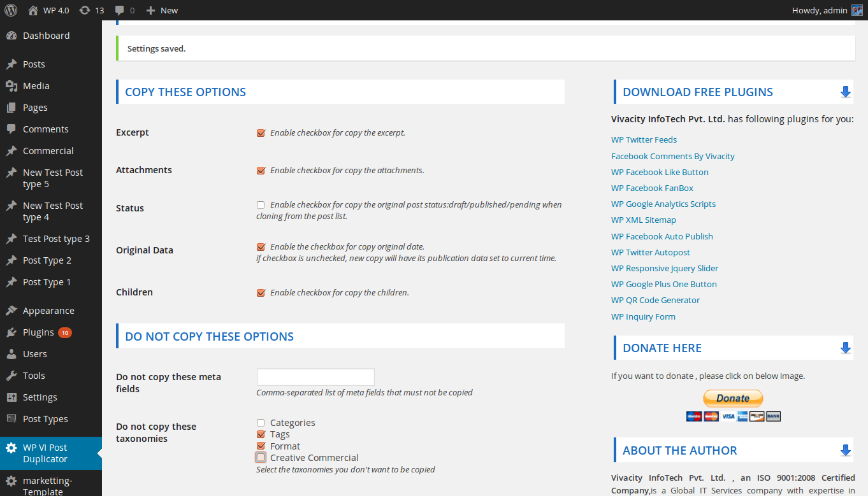Viewport: 868px width, 496px height.
Task: Click the Howdy, admin account menu
Action: [x=827, y=10]
